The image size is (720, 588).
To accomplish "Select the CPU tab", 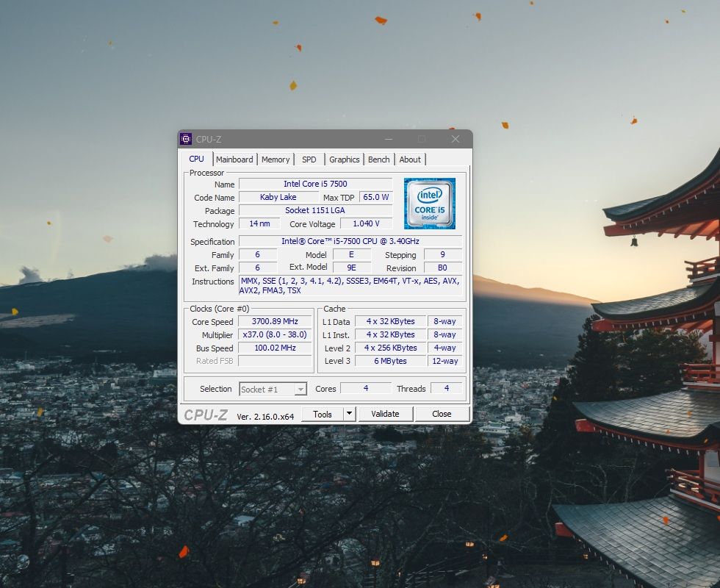I will pyautogui.click(x=197, y=159).
